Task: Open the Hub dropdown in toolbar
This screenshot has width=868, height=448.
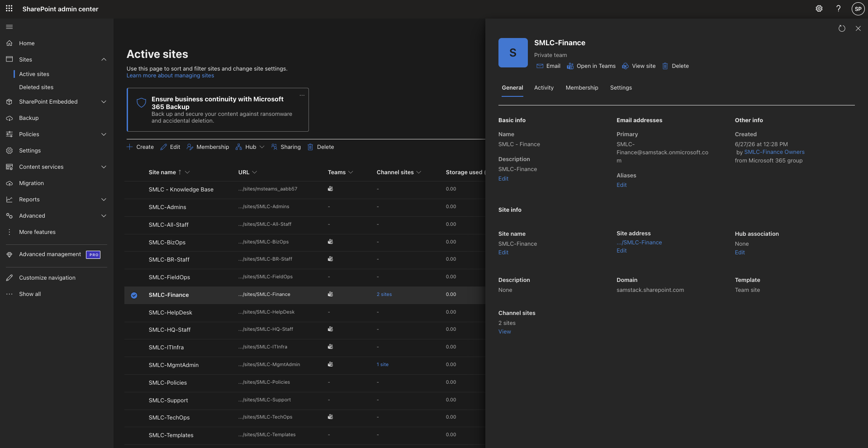Action: [x=250, y=147]
